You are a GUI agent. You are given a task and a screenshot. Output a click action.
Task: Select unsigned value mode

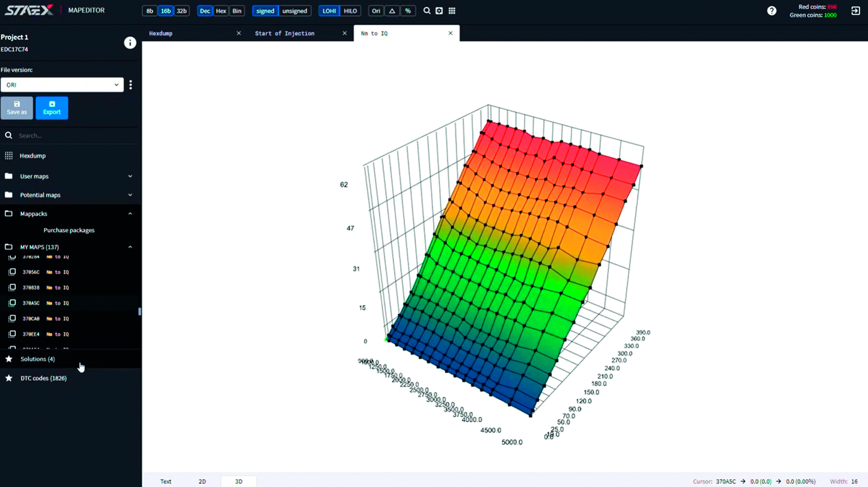(x=295, y=11)
